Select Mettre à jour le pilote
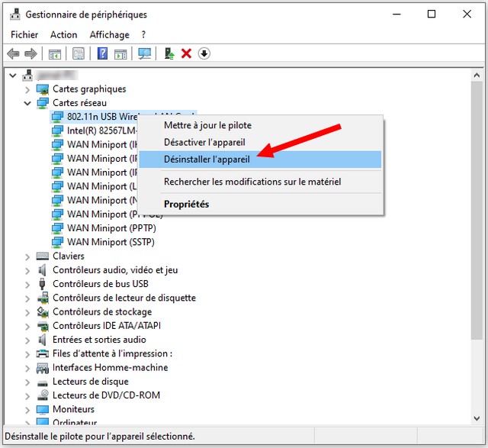Image resolution: width=488 pixels, height=448 pixels. pos(207,125)
